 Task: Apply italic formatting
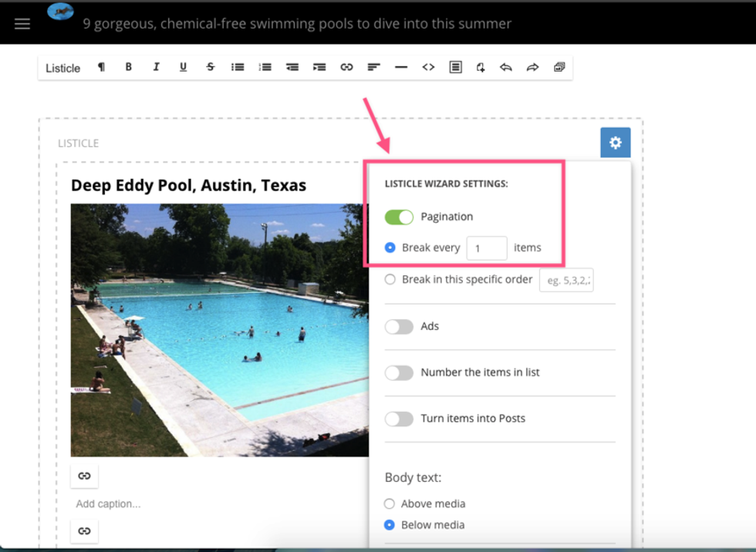(156, 67)
